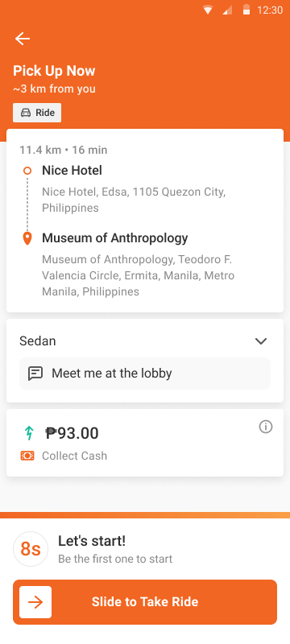Click Slide to Take Ride button
Screen dimensions: 290x644
coord(145,602)
